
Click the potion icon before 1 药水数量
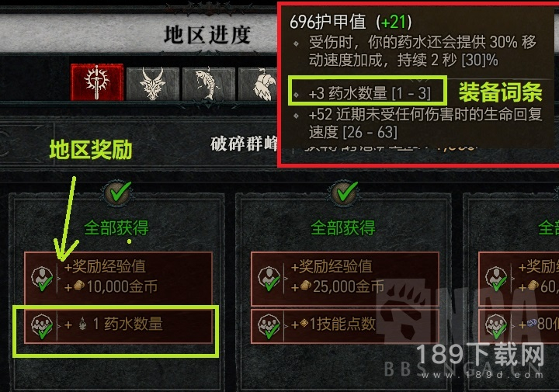point(83,324)
